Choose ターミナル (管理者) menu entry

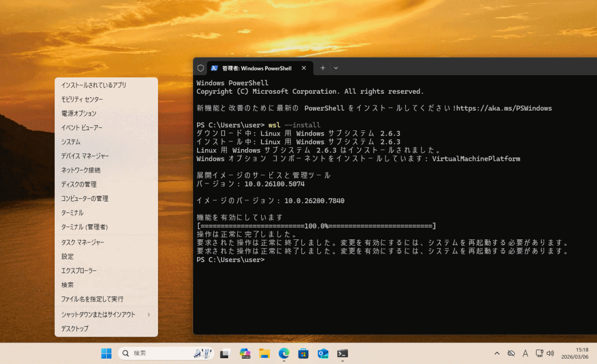click(85, 227)
